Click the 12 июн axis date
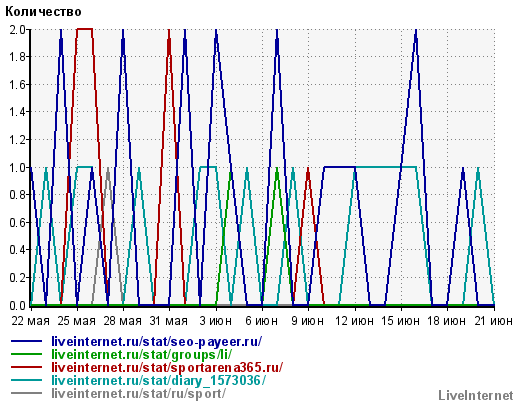Viewport: 520px width, 405px height. 354,321
